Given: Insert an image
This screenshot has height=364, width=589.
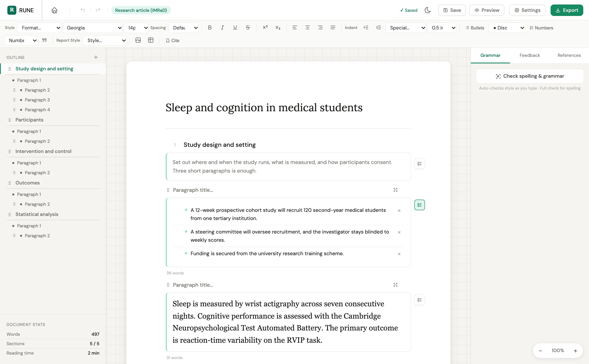Looking at the screenshot, I should tap(138, 40).
